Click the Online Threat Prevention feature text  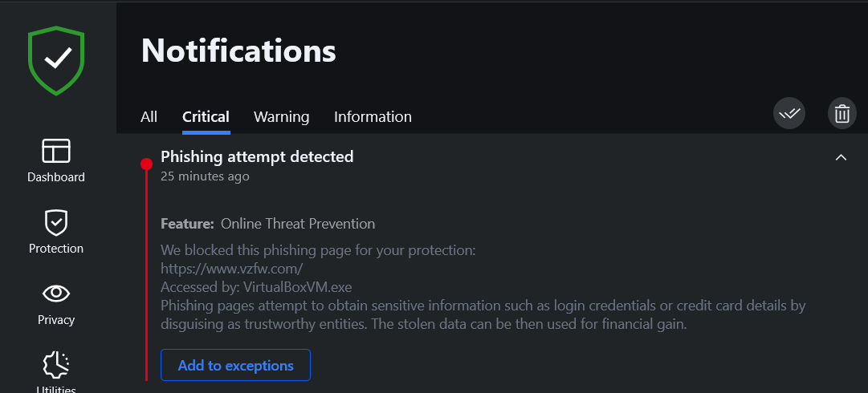tap(298, 224)
